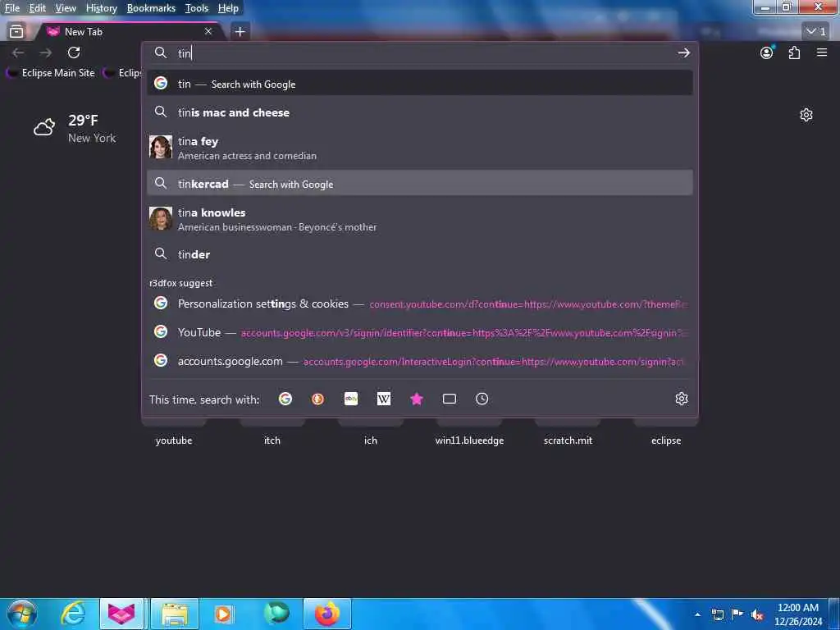Open search settings gear in dropdown
The width and height of the screenshot is (840, 630).
[682, 399]
